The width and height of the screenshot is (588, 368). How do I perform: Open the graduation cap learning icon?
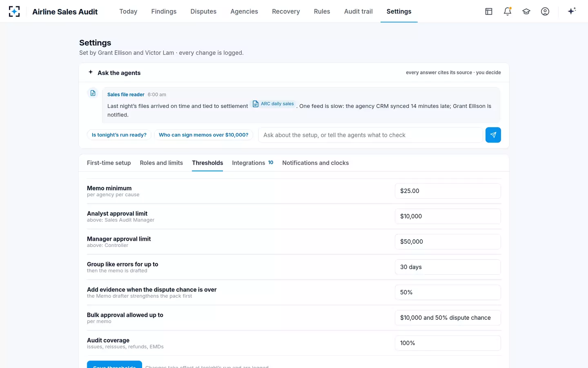(x=526, y=11)
